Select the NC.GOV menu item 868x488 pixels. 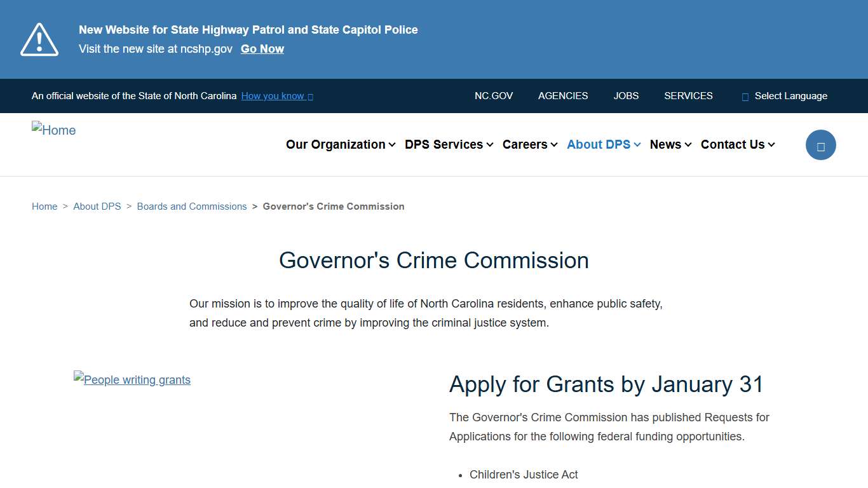[494, 96]
